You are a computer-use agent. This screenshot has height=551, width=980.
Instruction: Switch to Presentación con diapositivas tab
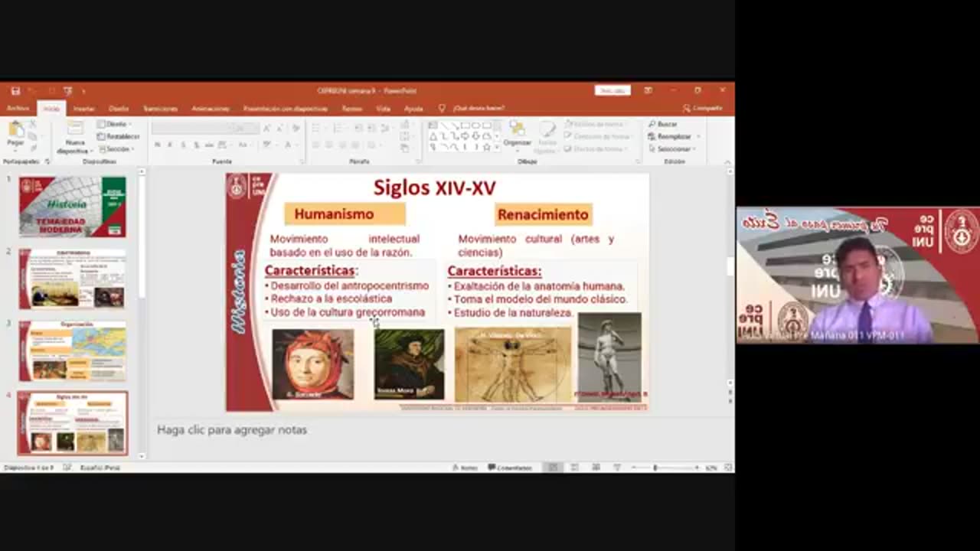coord(286,109)
